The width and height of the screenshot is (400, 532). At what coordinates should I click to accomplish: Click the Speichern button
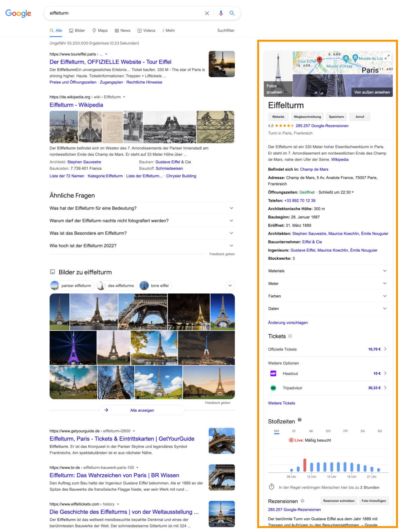[x=337, y=117]
